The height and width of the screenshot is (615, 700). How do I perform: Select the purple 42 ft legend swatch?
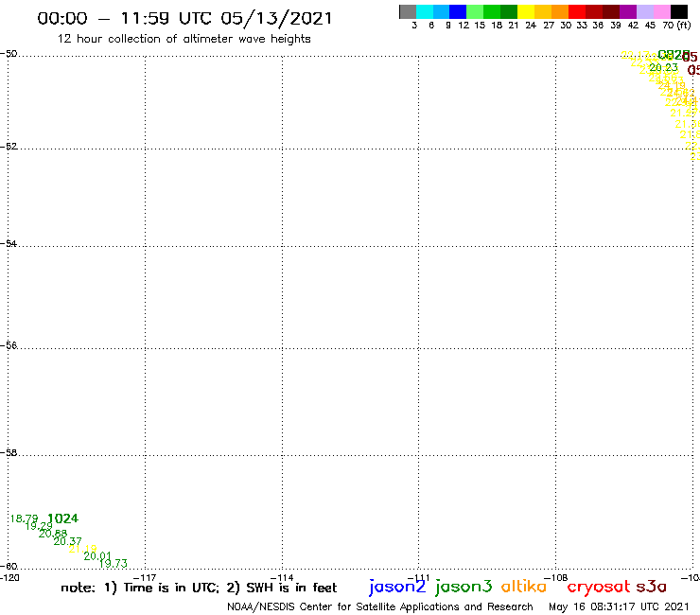(628, 11)
